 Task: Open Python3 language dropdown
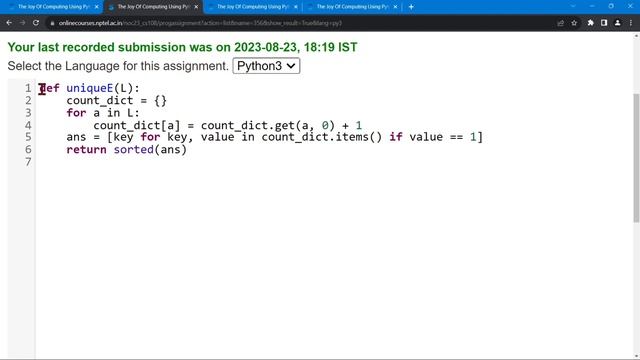[x=266, y=66]
